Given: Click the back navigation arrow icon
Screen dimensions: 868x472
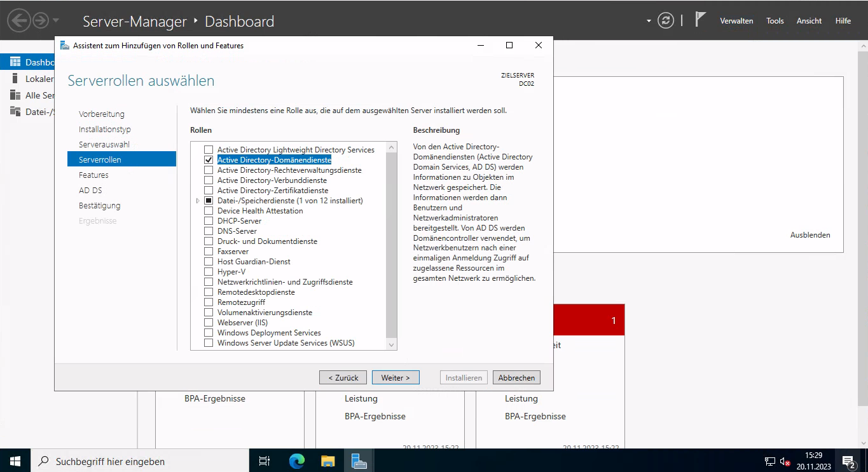Looking at the screenshot, I should tap(19, 20).
